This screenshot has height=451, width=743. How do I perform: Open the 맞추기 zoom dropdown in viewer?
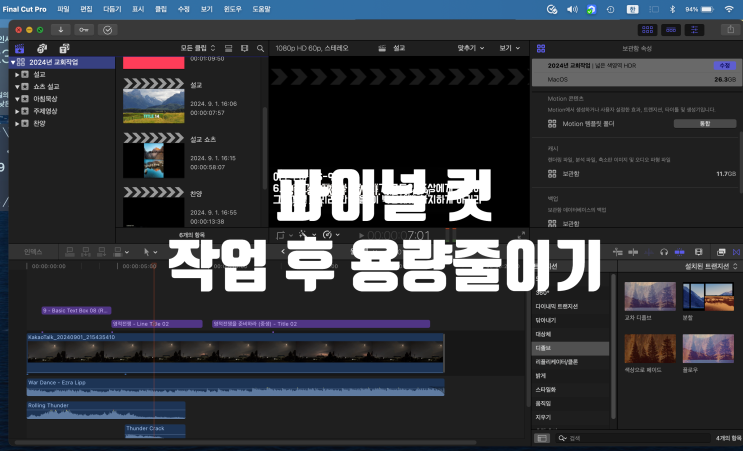tap(471, 48)
